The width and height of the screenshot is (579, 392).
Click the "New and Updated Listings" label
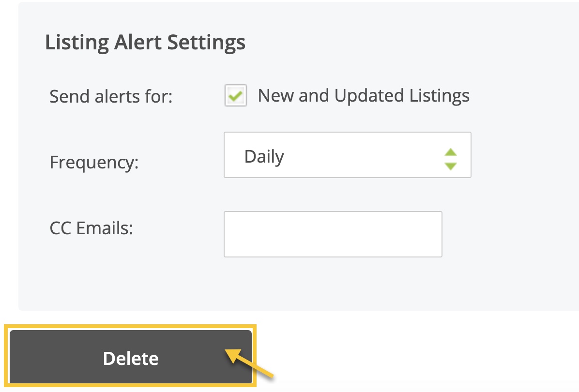(x=363, y=95)
